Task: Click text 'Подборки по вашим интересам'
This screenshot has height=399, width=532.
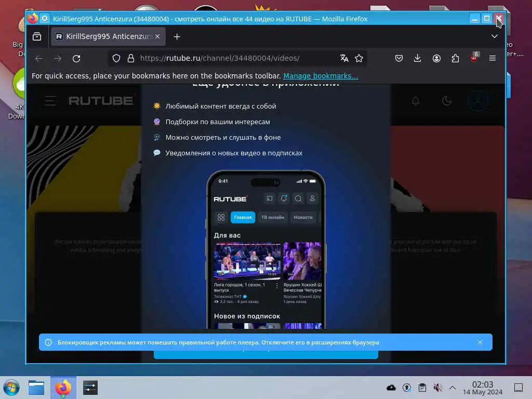Action: point(218,122)
